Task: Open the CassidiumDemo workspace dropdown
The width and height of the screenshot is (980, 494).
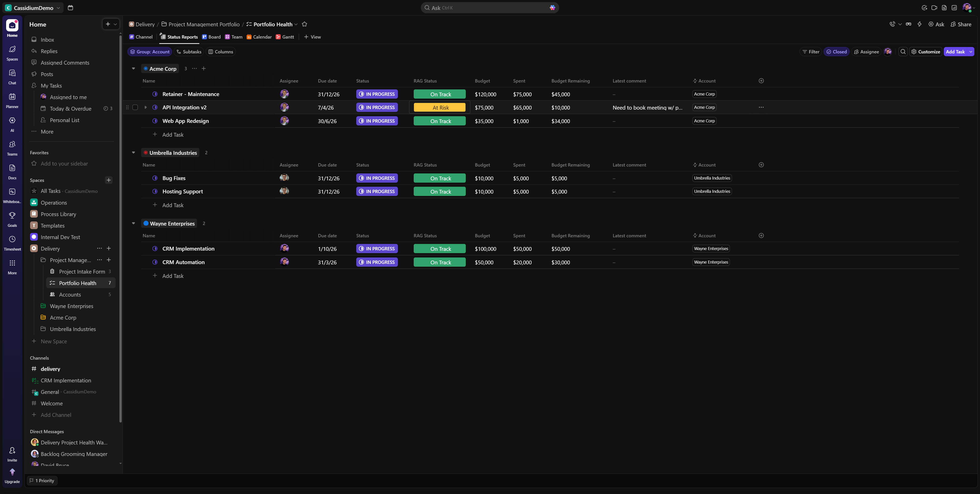Action: tap(33, 8)
